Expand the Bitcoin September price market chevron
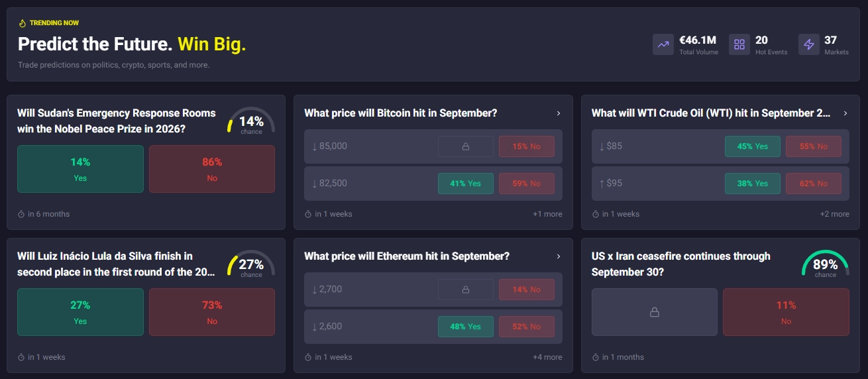 (559, 113)
